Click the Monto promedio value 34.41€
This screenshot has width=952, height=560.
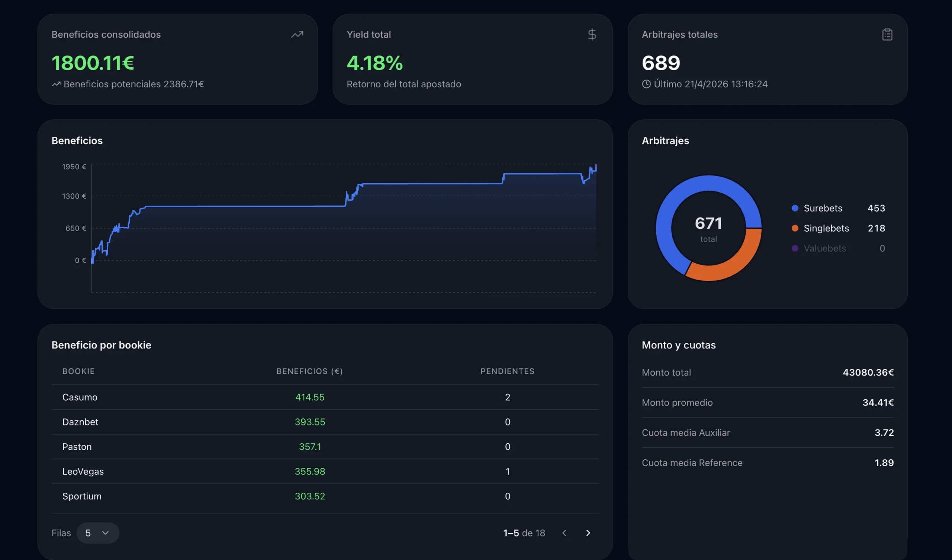tap(878, 402)
